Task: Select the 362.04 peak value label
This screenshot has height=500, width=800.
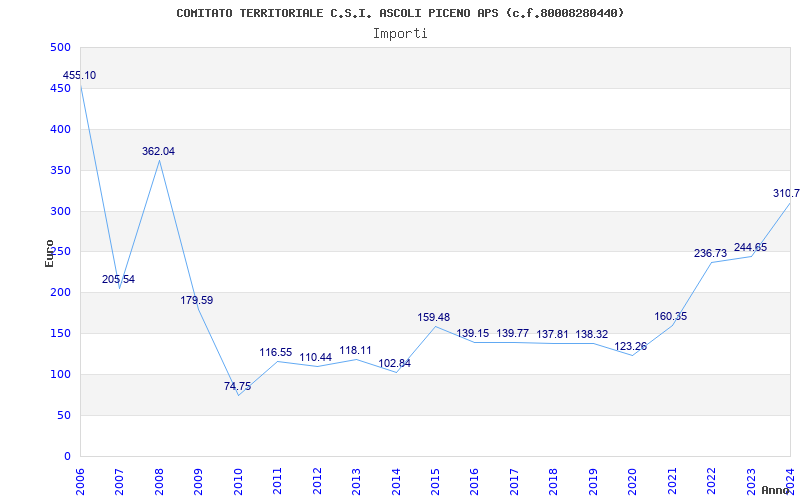Action: tap(158, 152)
